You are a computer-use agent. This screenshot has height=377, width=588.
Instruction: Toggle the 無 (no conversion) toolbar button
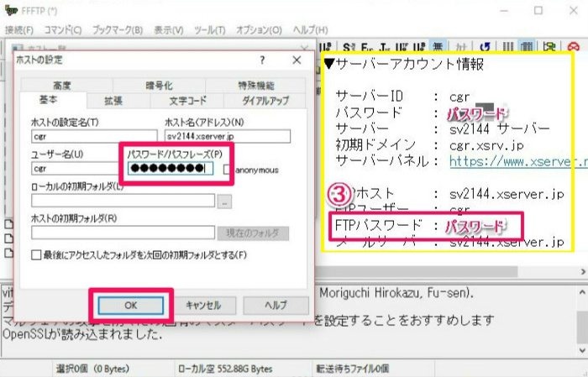pos(438,47)
